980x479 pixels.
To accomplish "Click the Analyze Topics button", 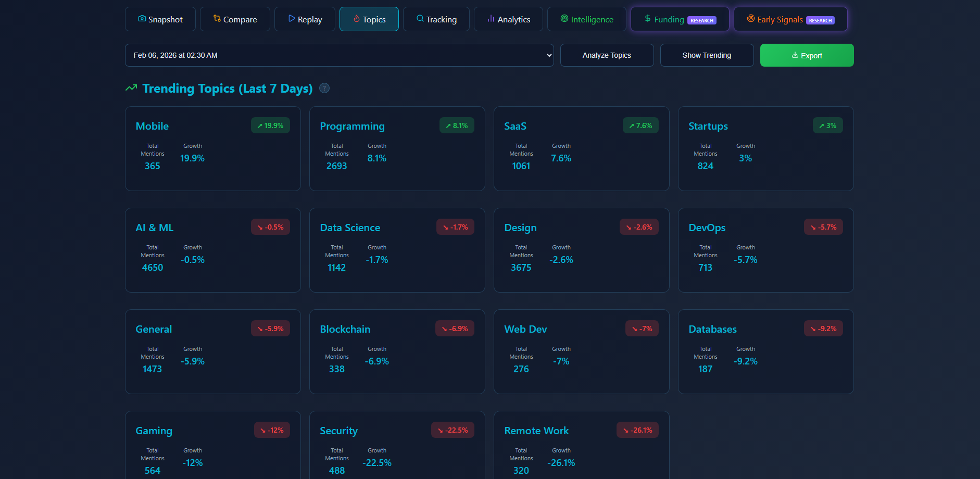I will click(607, 55).
